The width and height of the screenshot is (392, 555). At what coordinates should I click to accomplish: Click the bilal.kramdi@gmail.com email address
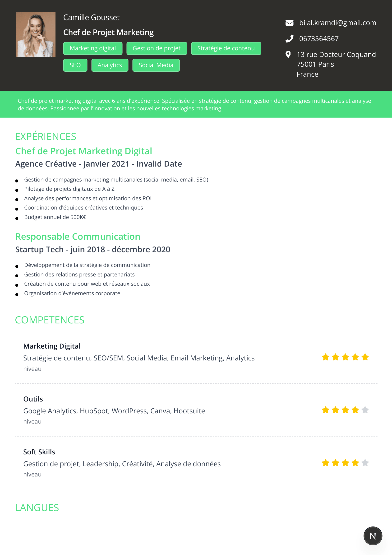(337, 23)
